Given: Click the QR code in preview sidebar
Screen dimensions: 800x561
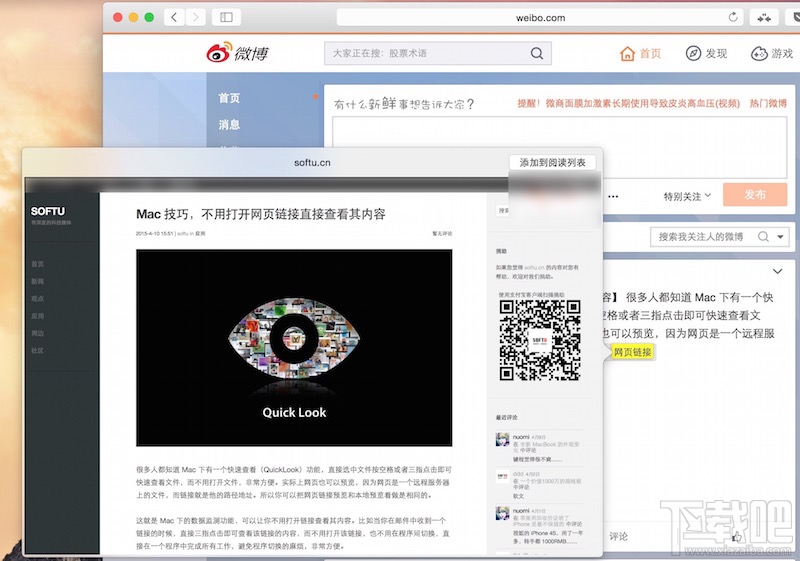Looking at the screenshot, I should pyautogui.click(x=540, y=340).
